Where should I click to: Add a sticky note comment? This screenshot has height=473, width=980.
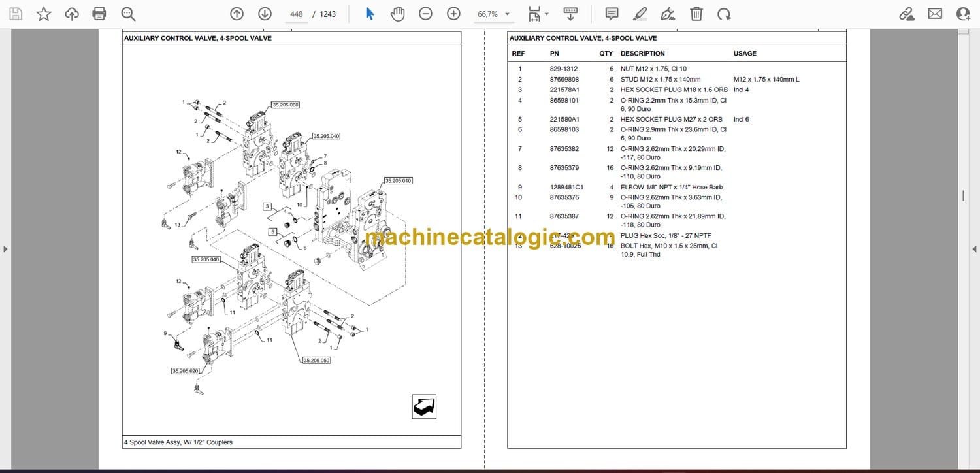point(612,14)
